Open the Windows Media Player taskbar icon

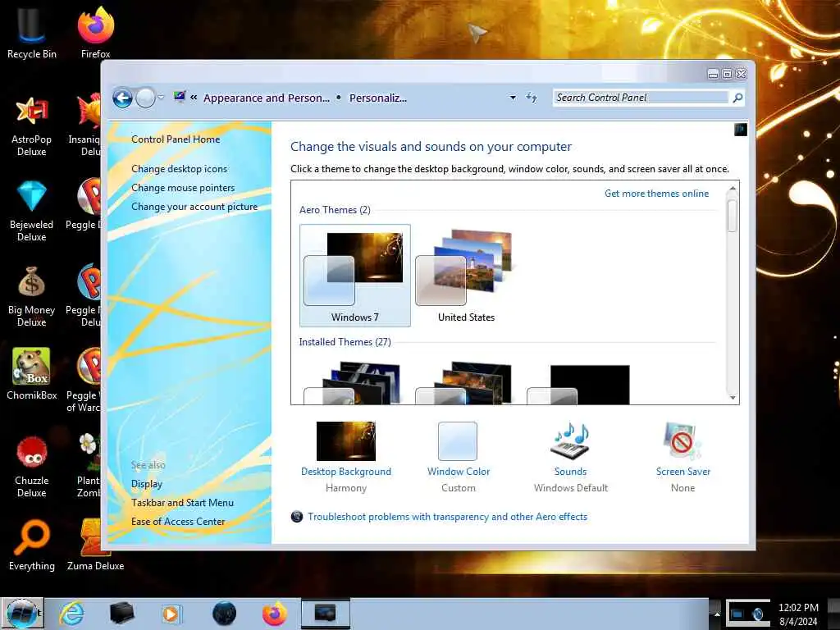(171, 614)
